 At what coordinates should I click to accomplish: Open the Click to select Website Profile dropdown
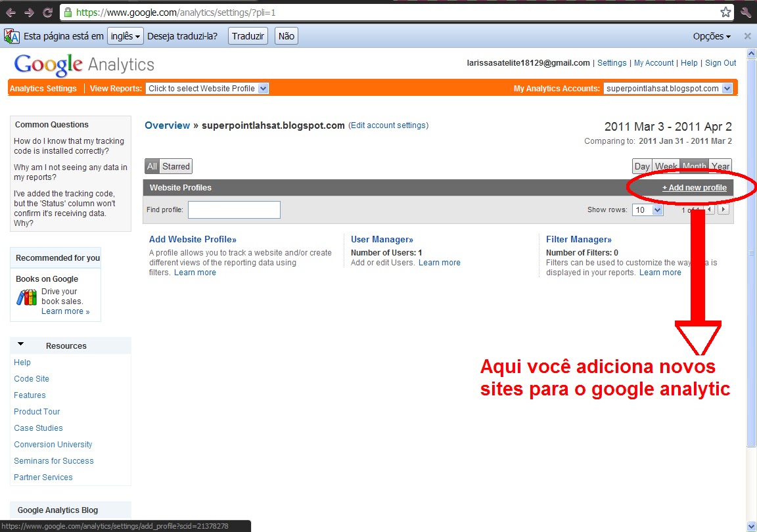click(x=207, y=89)
